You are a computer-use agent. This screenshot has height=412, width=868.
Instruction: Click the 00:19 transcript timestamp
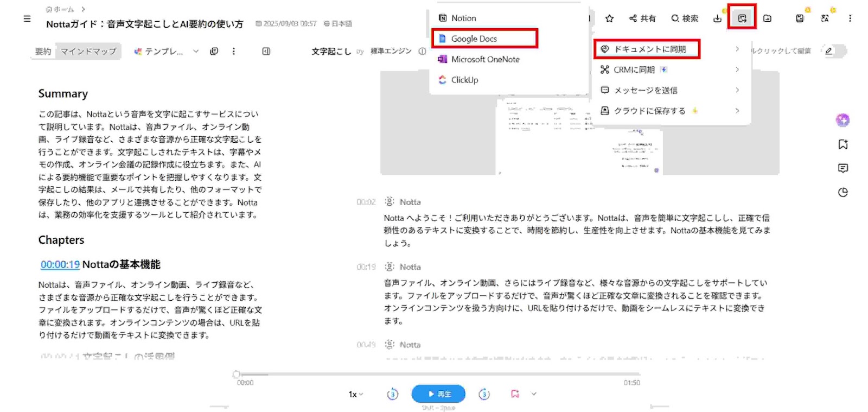click(366, 267)
